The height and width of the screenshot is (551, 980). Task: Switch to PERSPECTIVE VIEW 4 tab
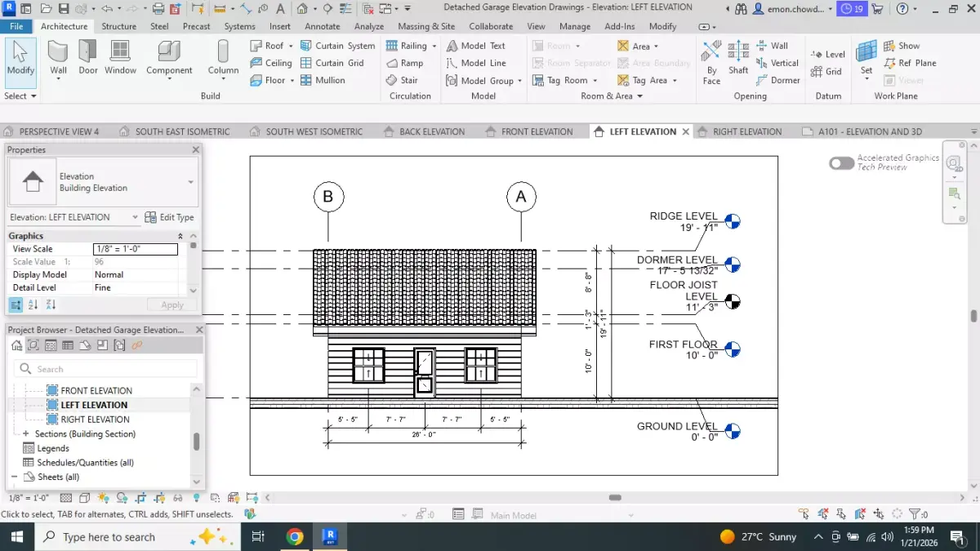point(51,131)
